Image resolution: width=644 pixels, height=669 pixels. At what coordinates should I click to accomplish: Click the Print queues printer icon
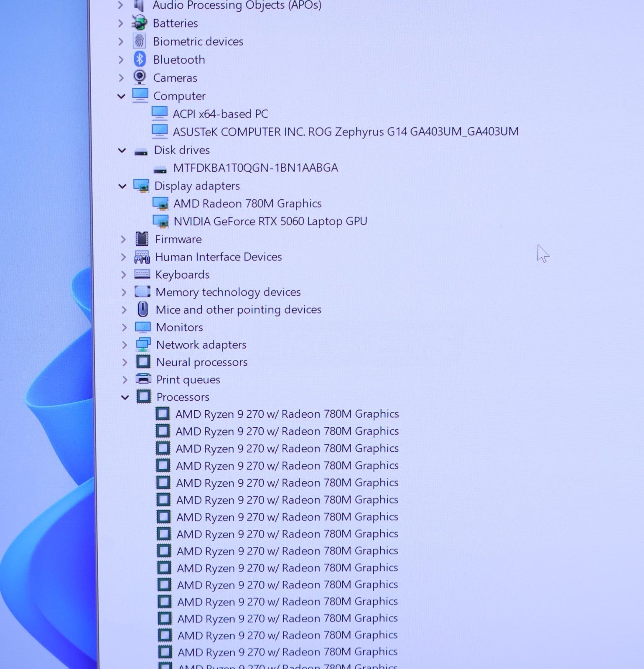click(x=143, y=379)
